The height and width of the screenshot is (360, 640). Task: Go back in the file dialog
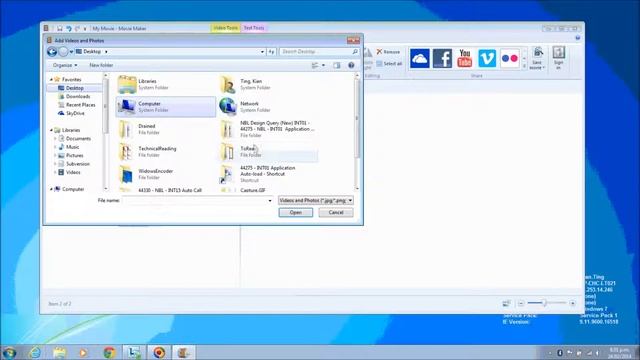click(x=52, y=52)
